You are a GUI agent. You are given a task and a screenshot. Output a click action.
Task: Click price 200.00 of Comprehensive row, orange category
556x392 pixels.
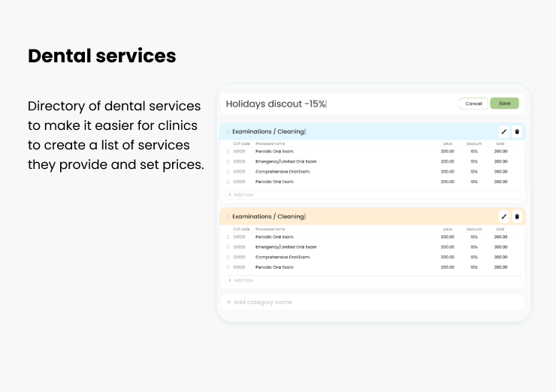click(x=448, y=258)
